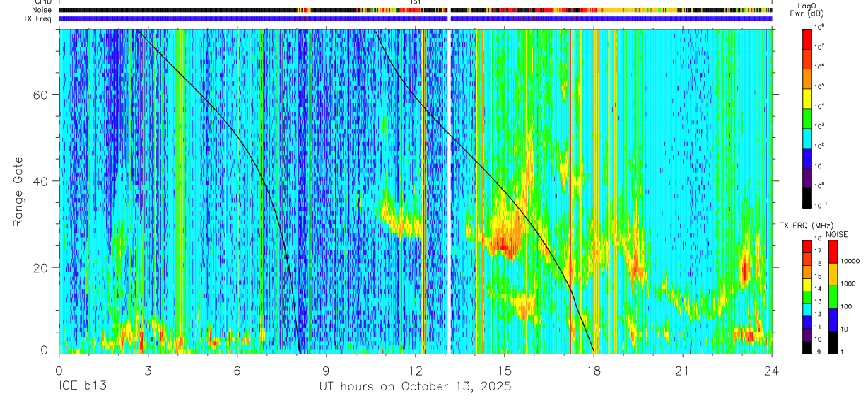The width and height of the screenshot is (868, 401).
Task: Click the "6" tick on the UT hours axis
Action: pos(237,371)
